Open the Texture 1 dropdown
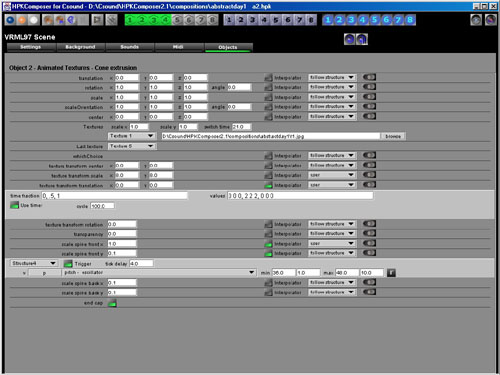The width and height of the screenshot is (500, 375). (x=132, y=136)
